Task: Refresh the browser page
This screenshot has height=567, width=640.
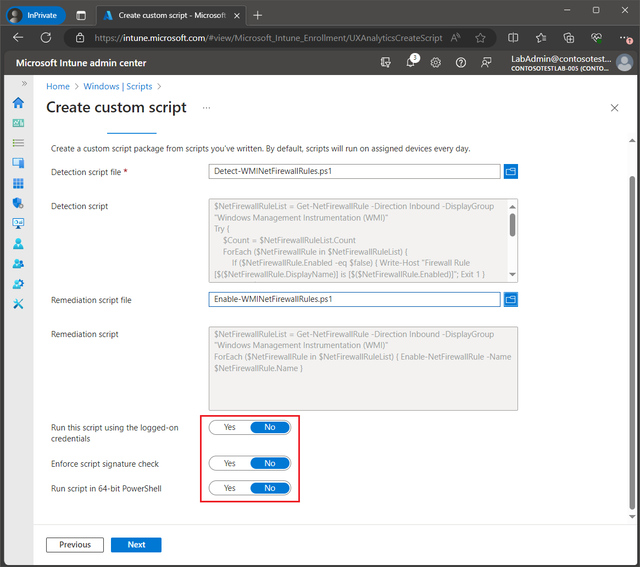Action: 46,38
